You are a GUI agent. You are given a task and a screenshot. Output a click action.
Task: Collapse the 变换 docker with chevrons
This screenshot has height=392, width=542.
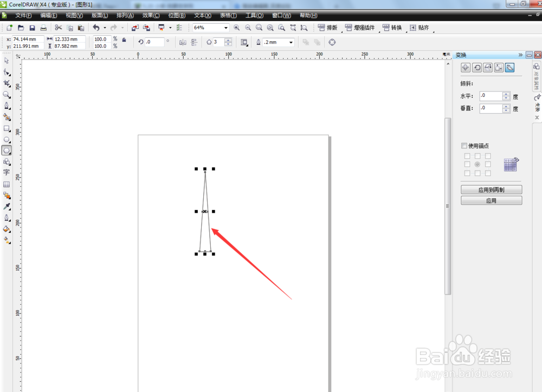point(520,55)
